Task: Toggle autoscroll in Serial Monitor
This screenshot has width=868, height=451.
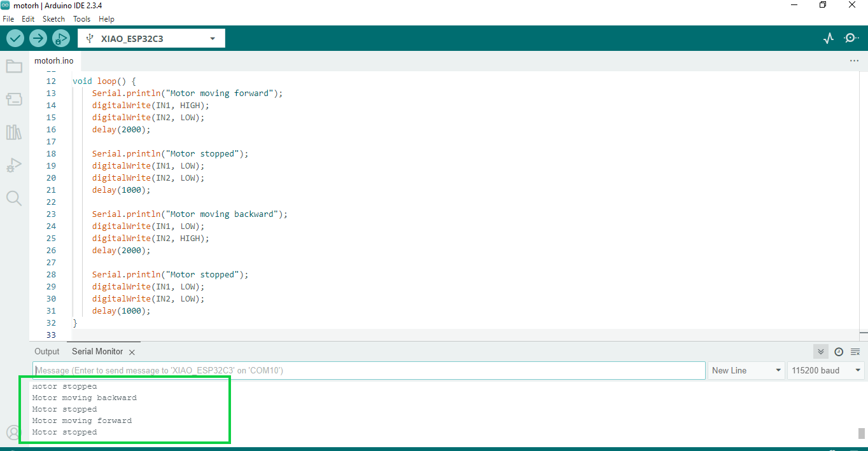Action: [821, 352]
